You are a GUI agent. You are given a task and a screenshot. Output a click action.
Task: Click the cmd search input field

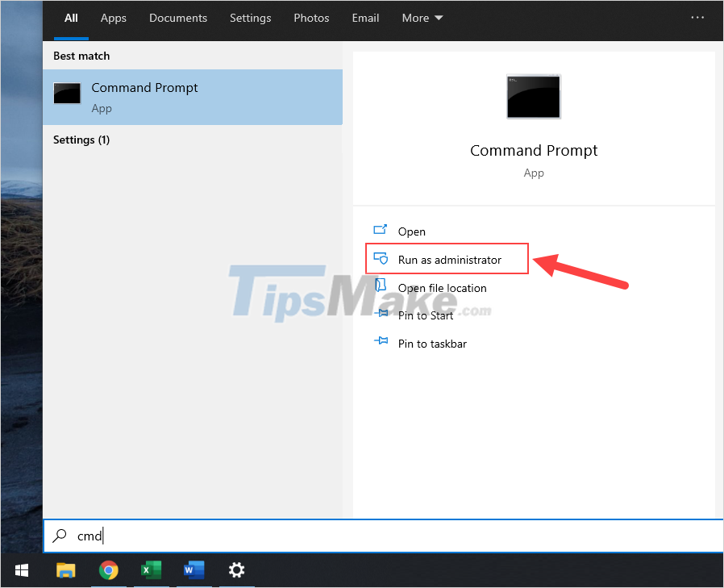[x=242, y=536]
